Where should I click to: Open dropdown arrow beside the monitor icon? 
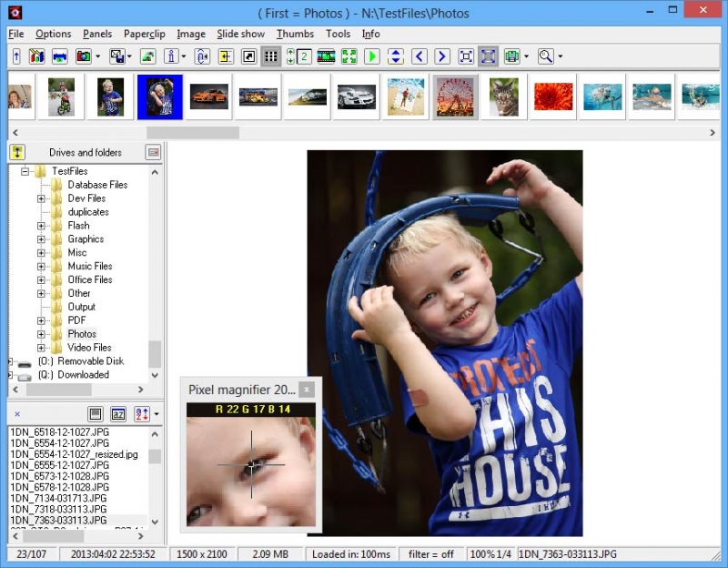coord(526,56)
